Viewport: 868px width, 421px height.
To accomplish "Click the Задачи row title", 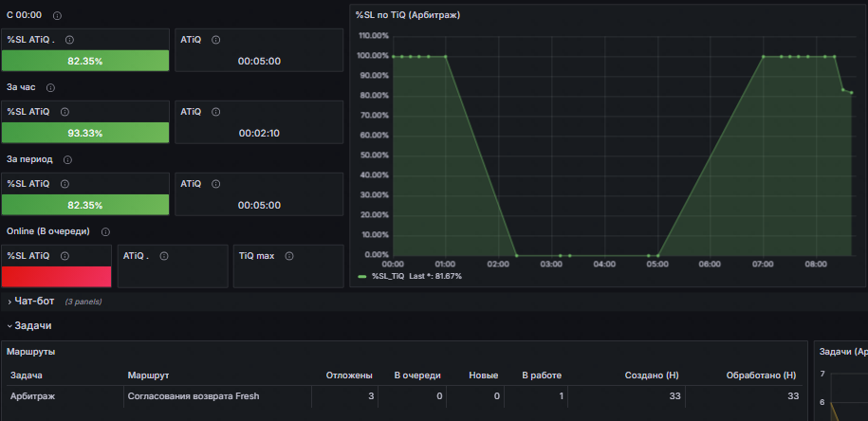I will [x=33, y=325].
